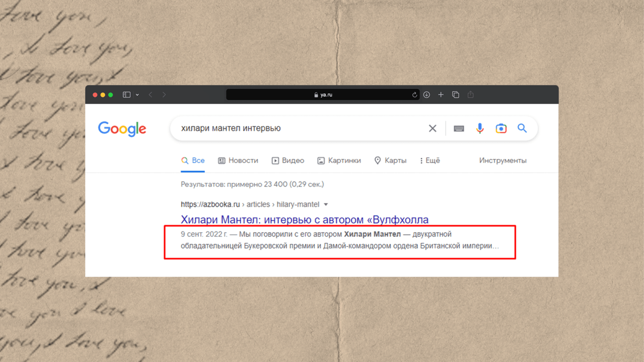The width and height of the screenshot is (644, 362).
Task: Expand the sidebar options chevron
Action: 137,95
